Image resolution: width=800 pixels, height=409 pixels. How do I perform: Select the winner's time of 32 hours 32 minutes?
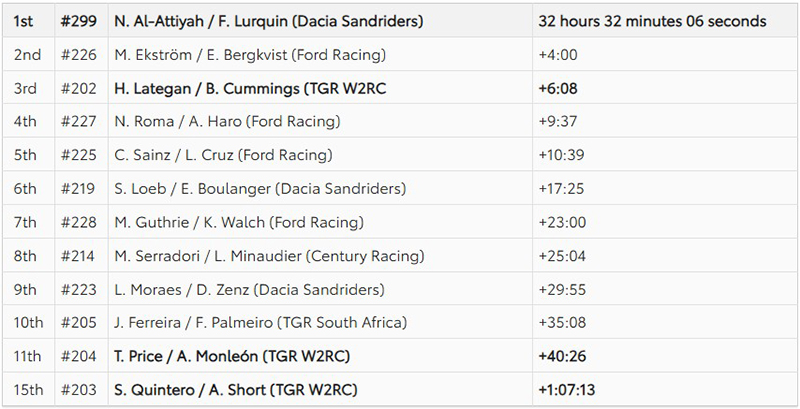[652, 20]
